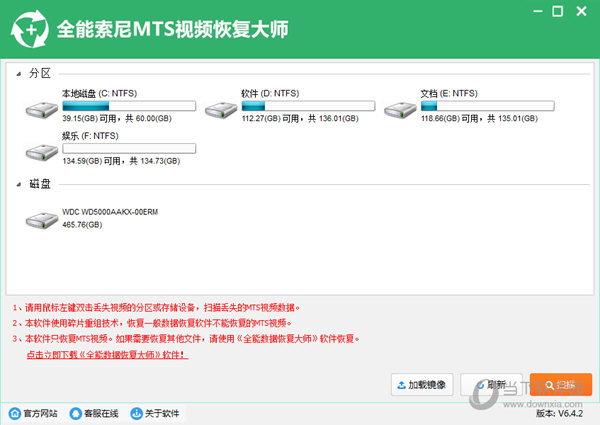Open the download 全能数据恢复大师 link
The width and height of the screenshot is (600, 425).
point(108,355)
